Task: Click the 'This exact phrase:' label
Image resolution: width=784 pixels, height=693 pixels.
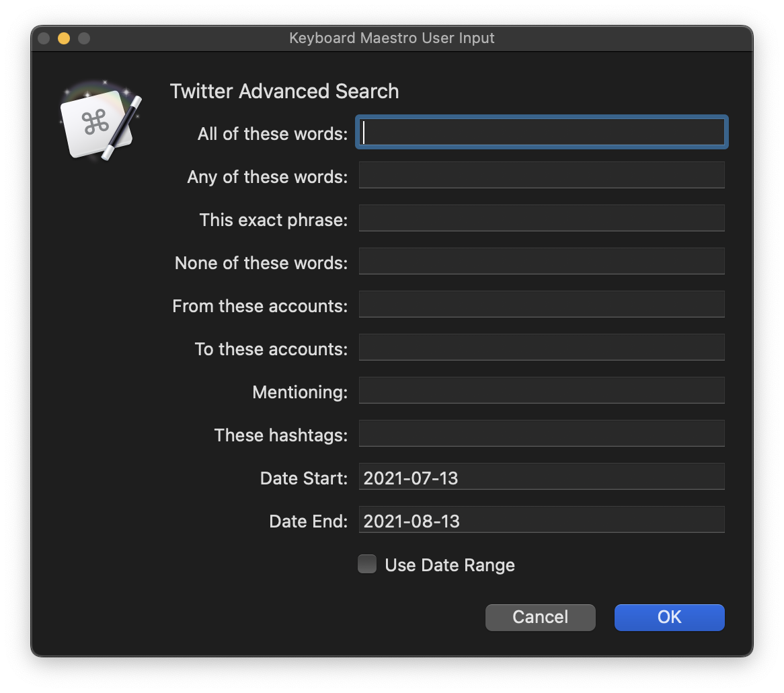Action: point(273,220)
